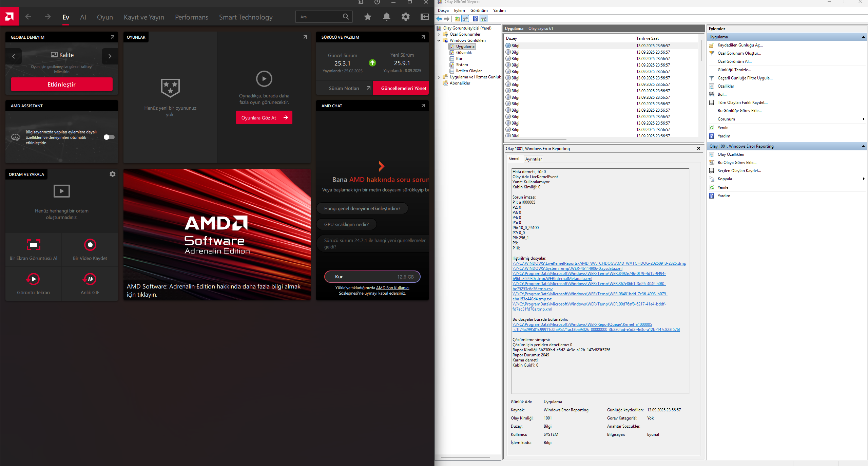The height and width of the screenshot is (466, 868).
Task: Select the 'GPU sıcaklığım nedir?' suggestion
Action: (x=347, y=224)
